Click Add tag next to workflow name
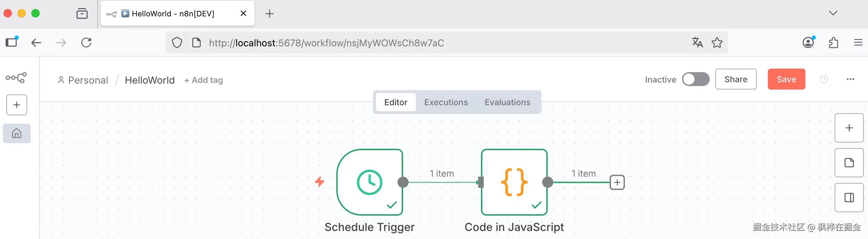This screenshot has height=239, width=868. [204, 80]
